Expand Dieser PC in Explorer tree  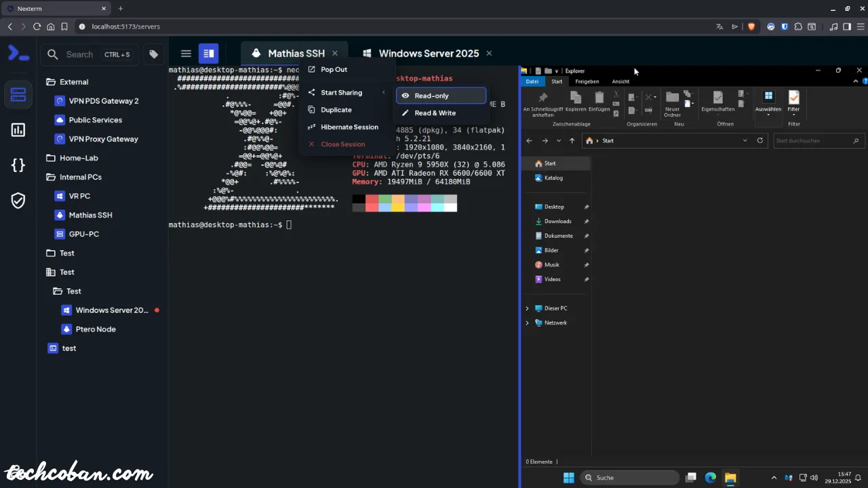pyautogui.click(x=528, y=308)
